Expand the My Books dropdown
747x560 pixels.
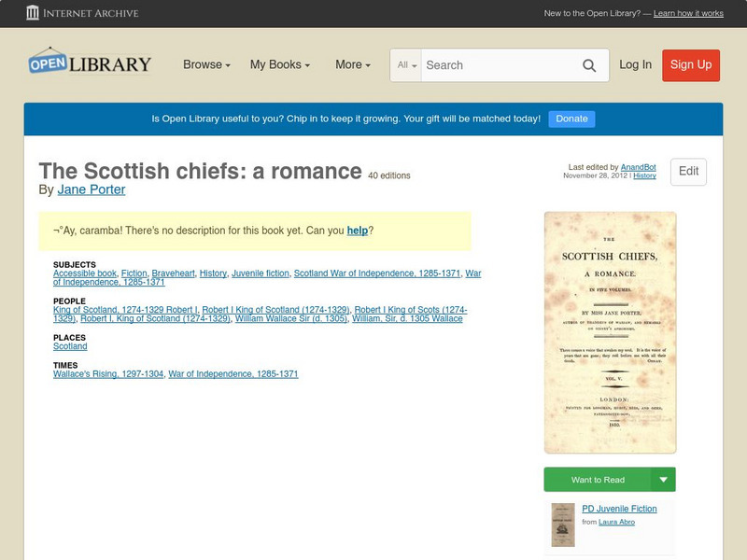tap(283, 65)
